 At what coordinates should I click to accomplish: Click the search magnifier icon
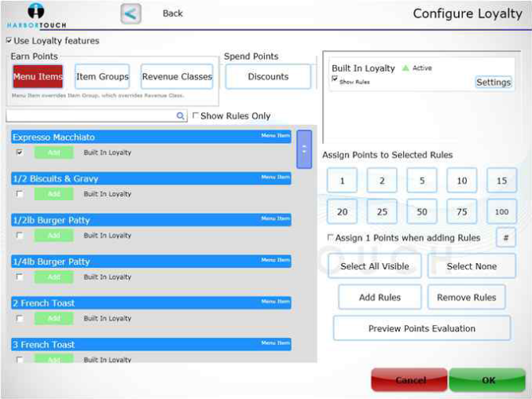pos(181,116)
